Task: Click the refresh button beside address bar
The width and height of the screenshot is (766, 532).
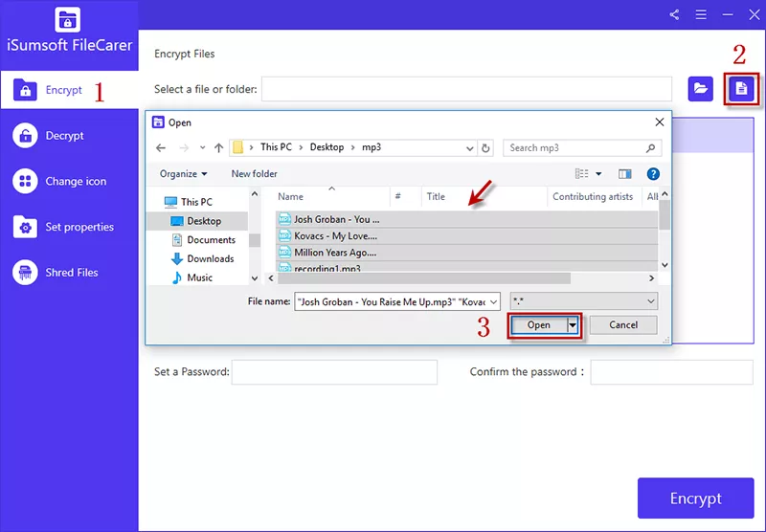Action: click(486, 148)
